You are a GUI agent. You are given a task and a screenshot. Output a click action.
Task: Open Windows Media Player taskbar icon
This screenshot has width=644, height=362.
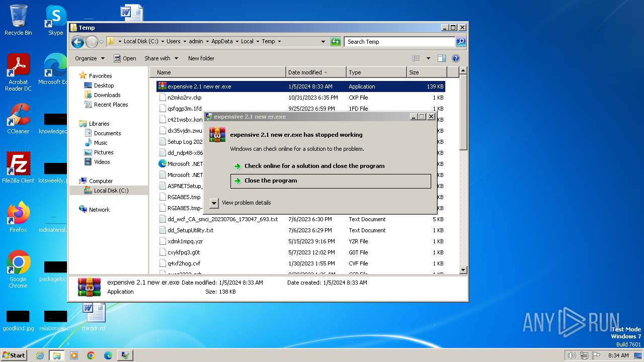(74, 355)
